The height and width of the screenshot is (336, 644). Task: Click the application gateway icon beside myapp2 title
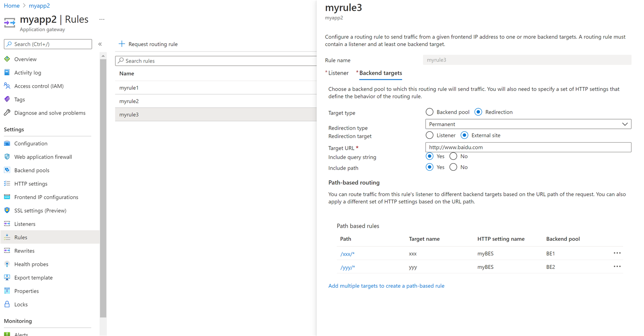click(10, 23)
